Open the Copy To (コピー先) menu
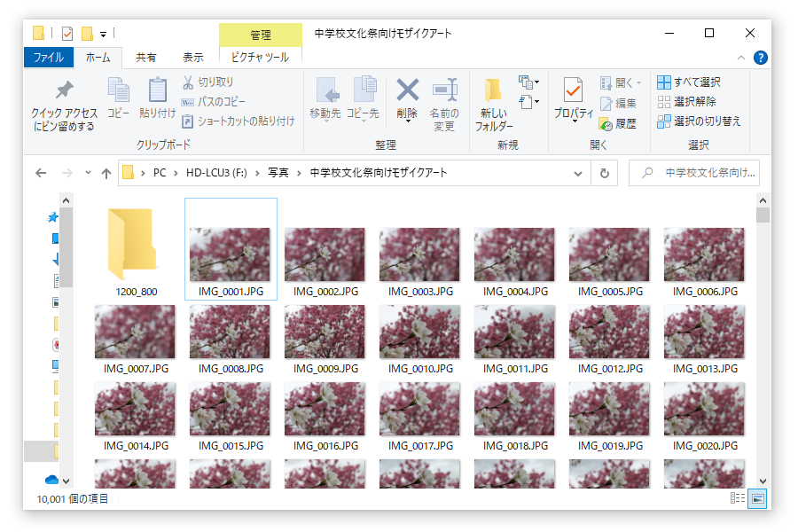Screen dimensions: 798x532 (x=363, y=100)
